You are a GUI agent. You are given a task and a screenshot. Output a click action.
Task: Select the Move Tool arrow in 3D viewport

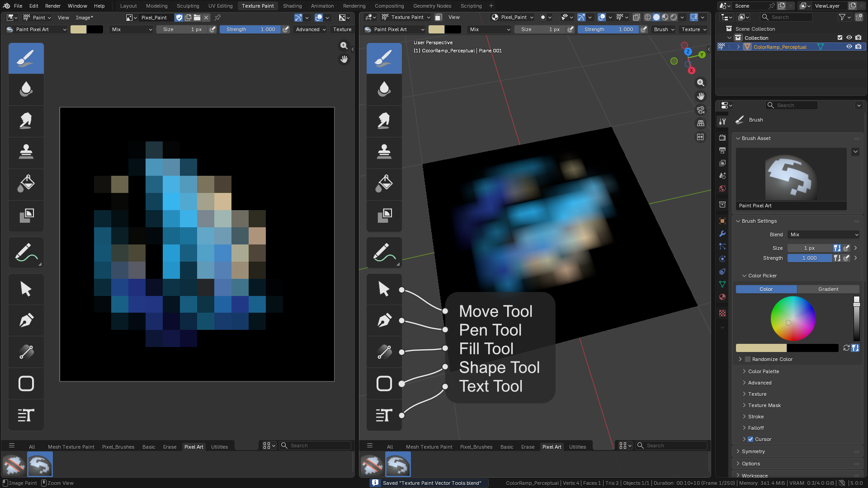[x=384, y=289]
